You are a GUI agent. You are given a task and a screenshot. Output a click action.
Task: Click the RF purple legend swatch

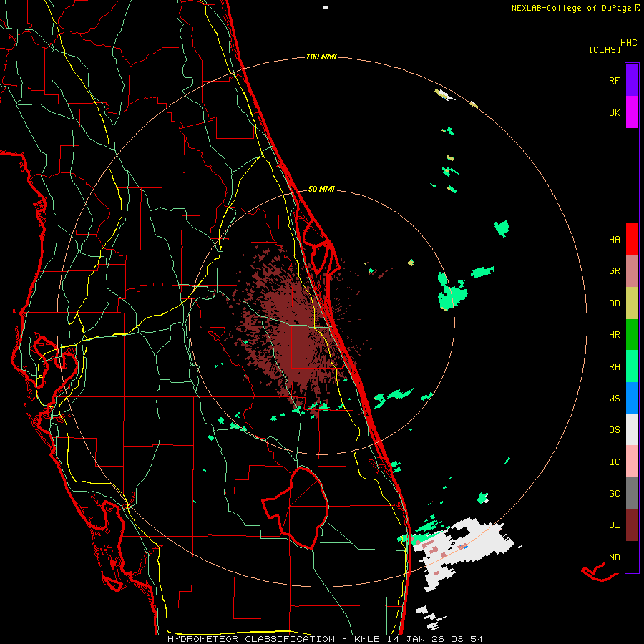click(632, 80)
